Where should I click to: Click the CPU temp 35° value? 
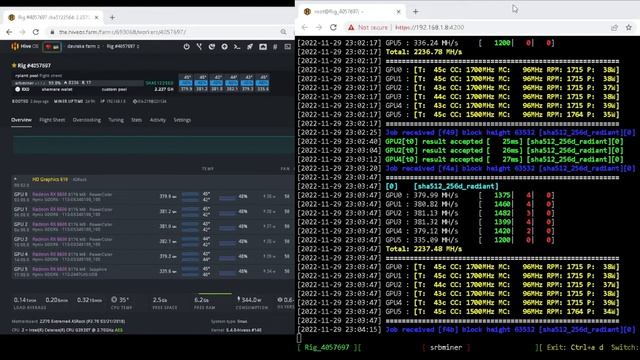tap(124, 300)
